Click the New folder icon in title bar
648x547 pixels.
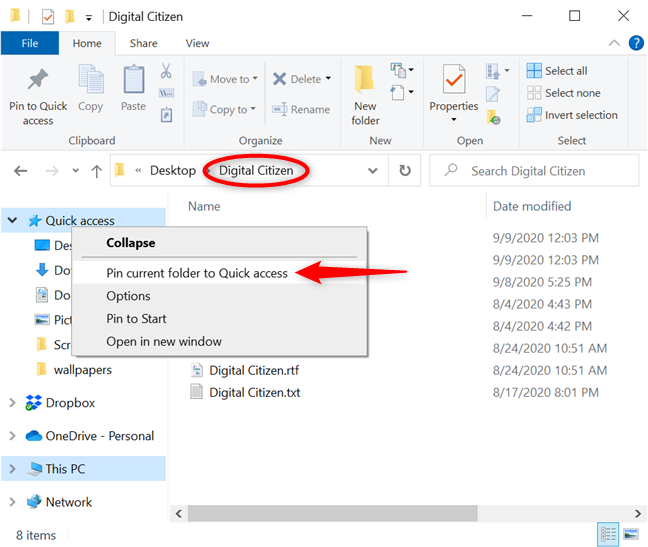(70, 17)
